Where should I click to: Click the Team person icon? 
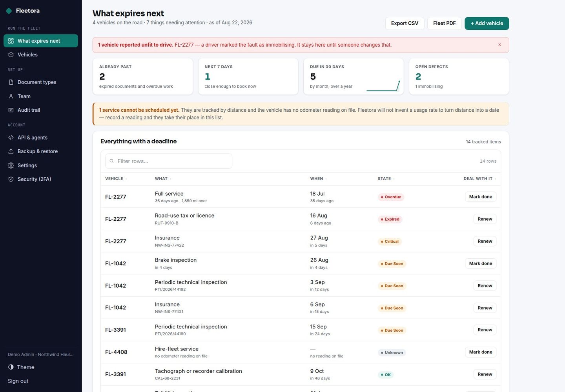[x=11, y=96]
